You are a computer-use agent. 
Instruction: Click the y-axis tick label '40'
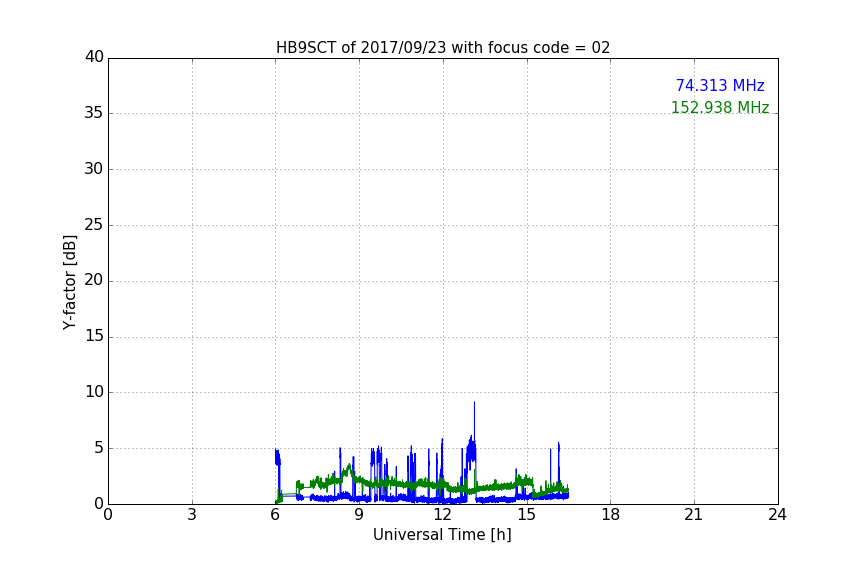tap(94, 57)
